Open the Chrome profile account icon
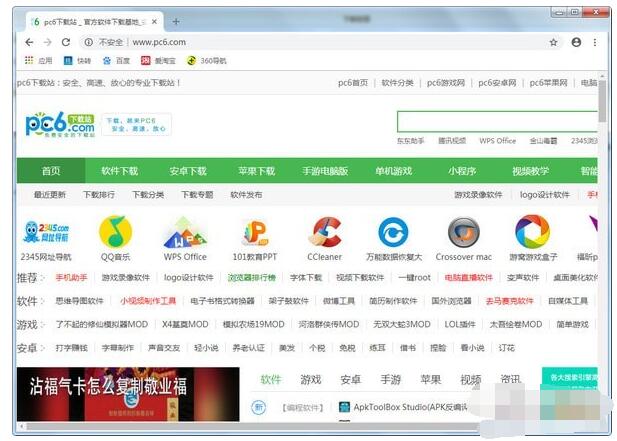 coord(576,42)
